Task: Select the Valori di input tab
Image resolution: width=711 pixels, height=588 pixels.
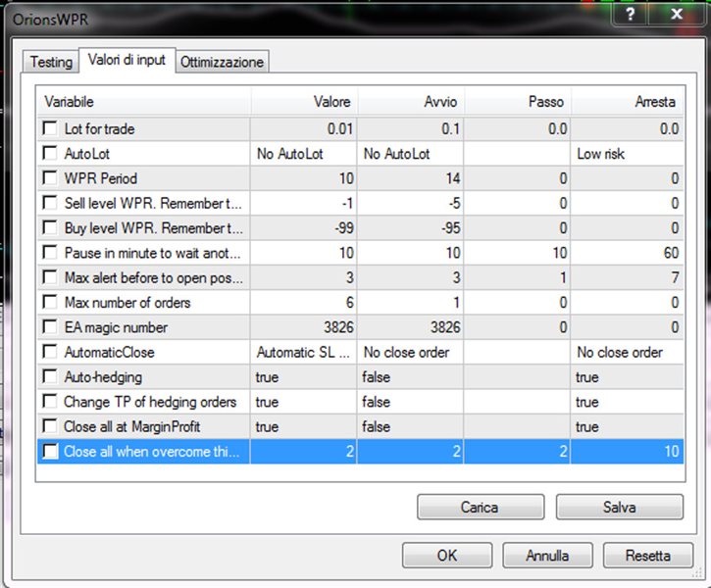Action: (127, 61)
